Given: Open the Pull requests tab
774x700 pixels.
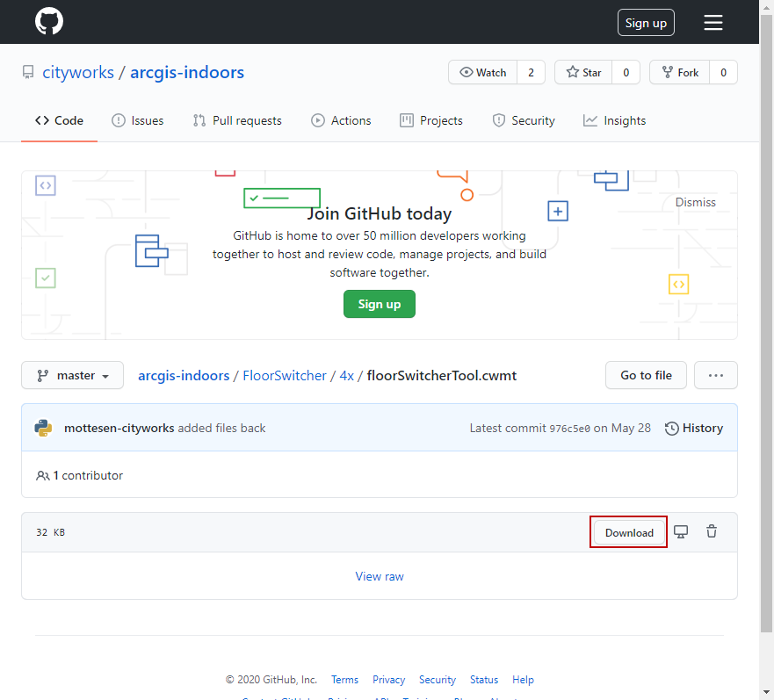Looking at the screenshot, I should [237, 120].
